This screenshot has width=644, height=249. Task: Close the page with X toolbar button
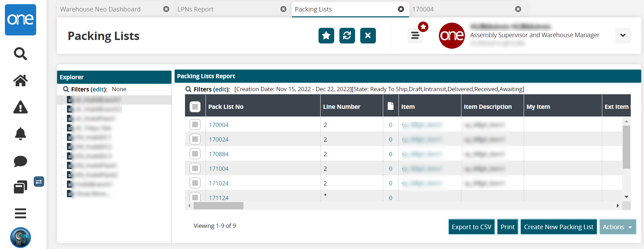(x=368, y=35)
